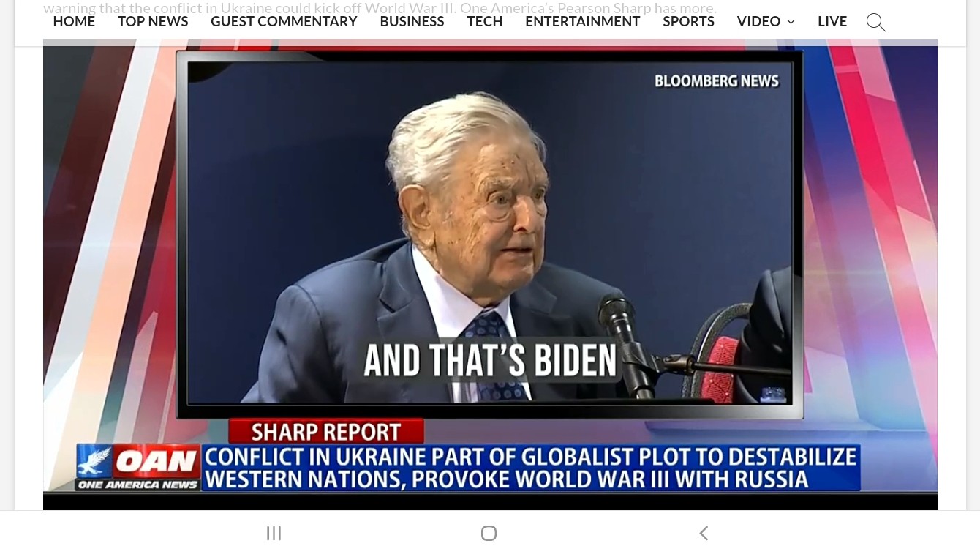Open the Live stream link
980x557 pixels.
tap(832, 21)
